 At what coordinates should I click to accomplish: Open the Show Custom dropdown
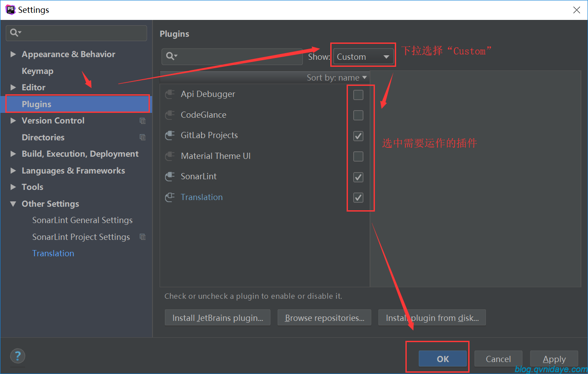(363, 57)
